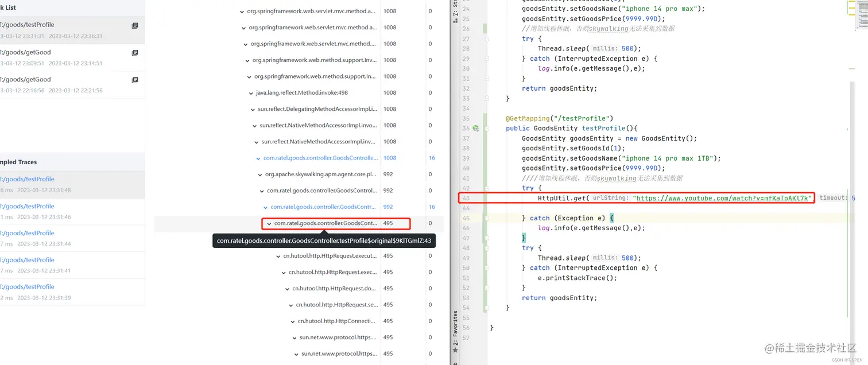This screenshot has height=365, width=868.
Task: Toggle the code fold marker at line 48
Action: (x=487, y=248)
